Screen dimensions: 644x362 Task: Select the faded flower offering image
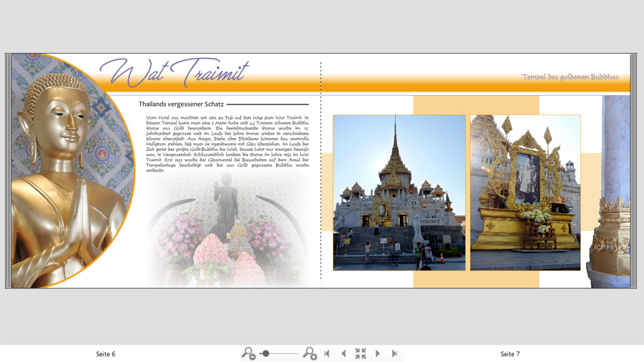(x=227, y=230)
